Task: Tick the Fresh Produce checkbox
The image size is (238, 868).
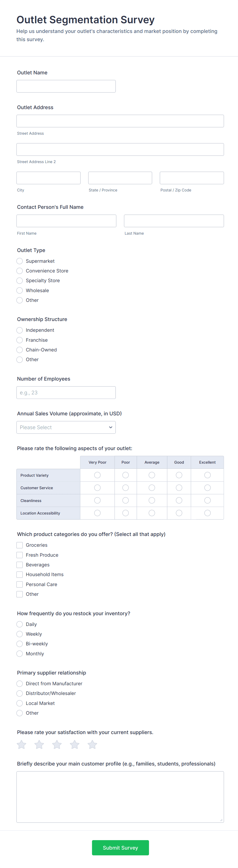Action: point(20,555)
